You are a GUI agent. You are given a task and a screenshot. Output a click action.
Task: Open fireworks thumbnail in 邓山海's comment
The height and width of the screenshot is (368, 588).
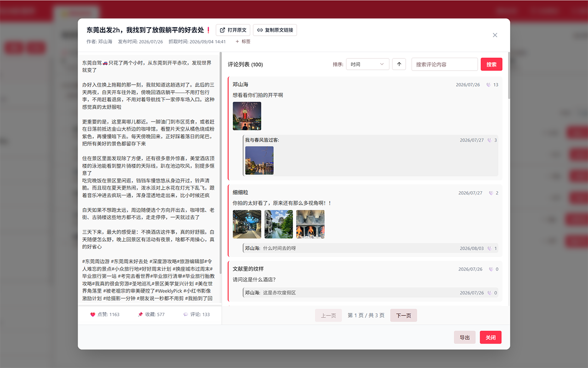pos(247,116)
